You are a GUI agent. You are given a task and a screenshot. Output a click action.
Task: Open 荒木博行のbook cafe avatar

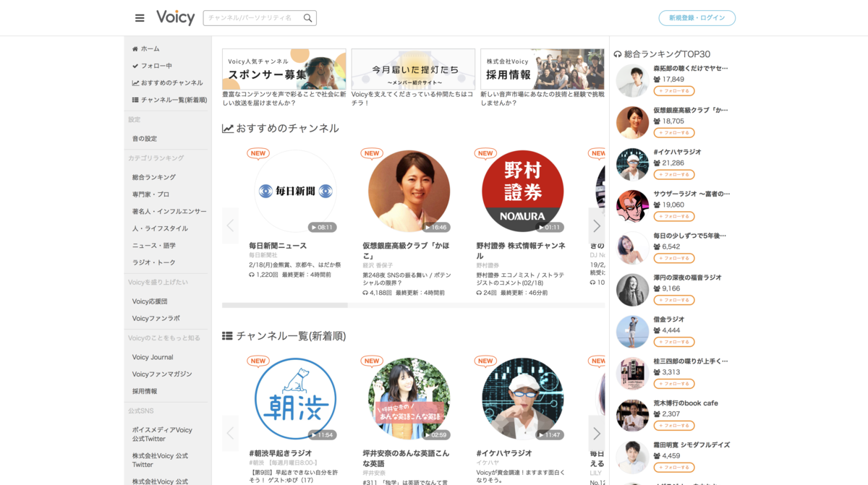coord(632,416)
